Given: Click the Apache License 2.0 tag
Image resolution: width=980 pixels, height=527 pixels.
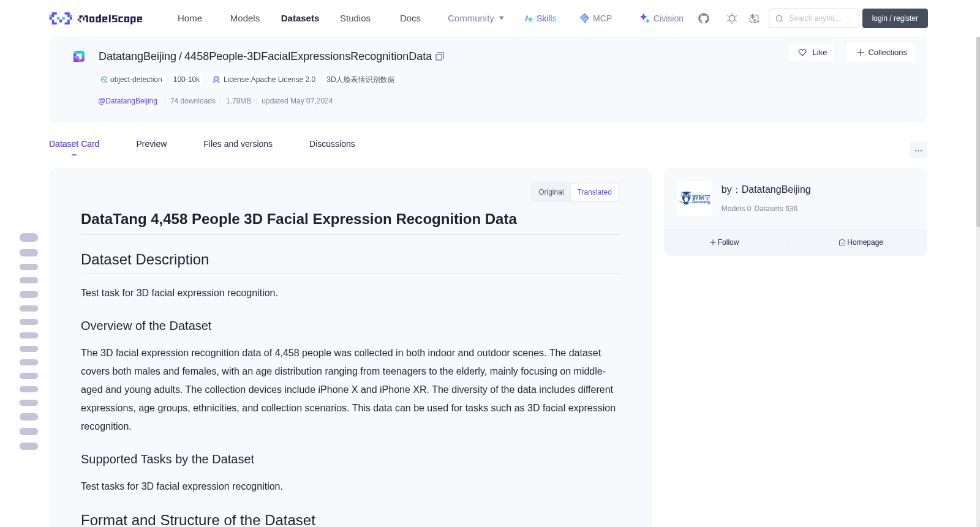Looking at the screenshot, I should [x=263, y=80].
